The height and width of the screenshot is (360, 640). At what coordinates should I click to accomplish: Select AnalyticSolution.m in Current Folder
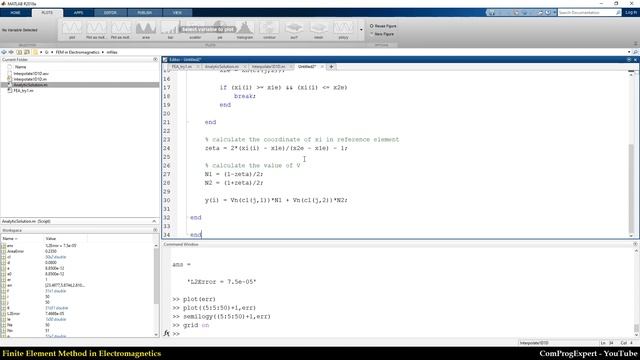80,85
